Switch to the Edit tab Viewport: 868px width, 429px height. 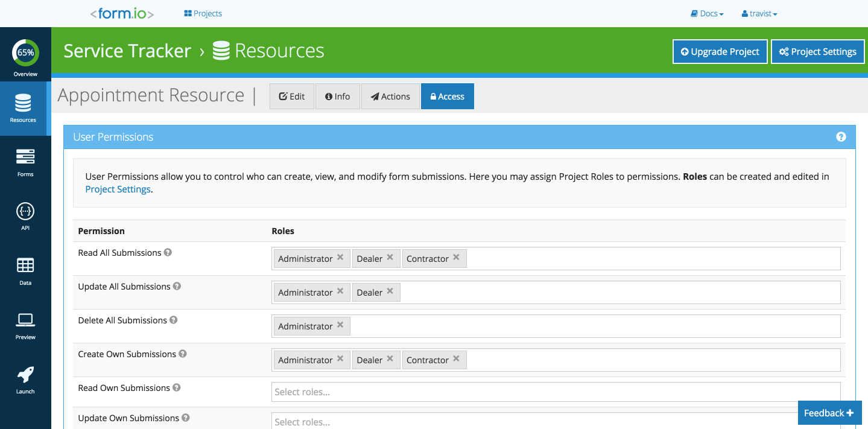[292, 97]
